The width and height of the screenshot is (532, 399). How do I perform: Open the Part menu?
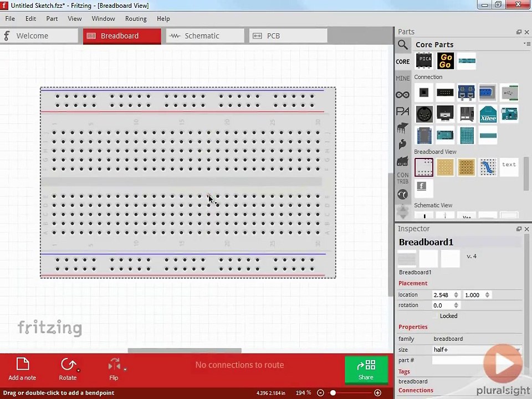pyautogui.click(x=52, y=19)
